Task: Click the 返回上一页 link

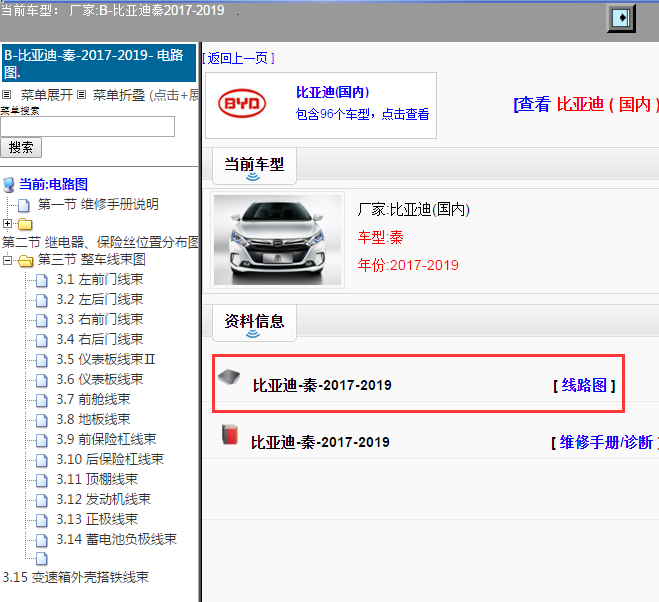Action: 238,58
